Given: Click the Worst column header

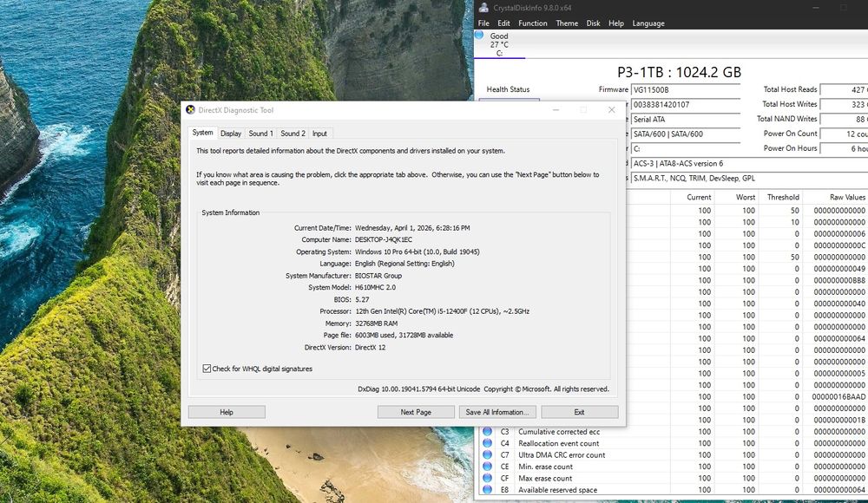Looking at the screenshot, I should pos(737,197).
